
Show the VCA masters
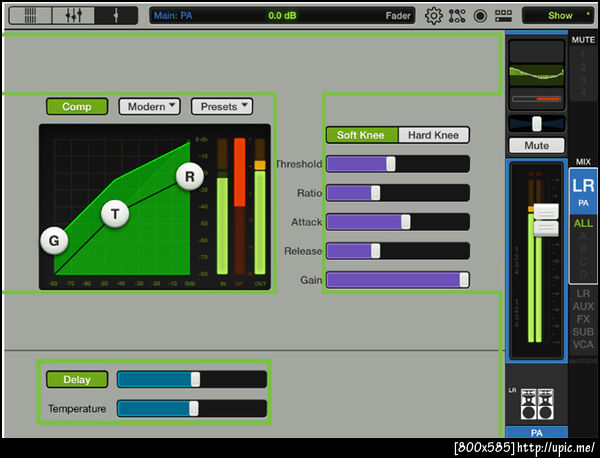pyautogui.click(x=583, y=345)
